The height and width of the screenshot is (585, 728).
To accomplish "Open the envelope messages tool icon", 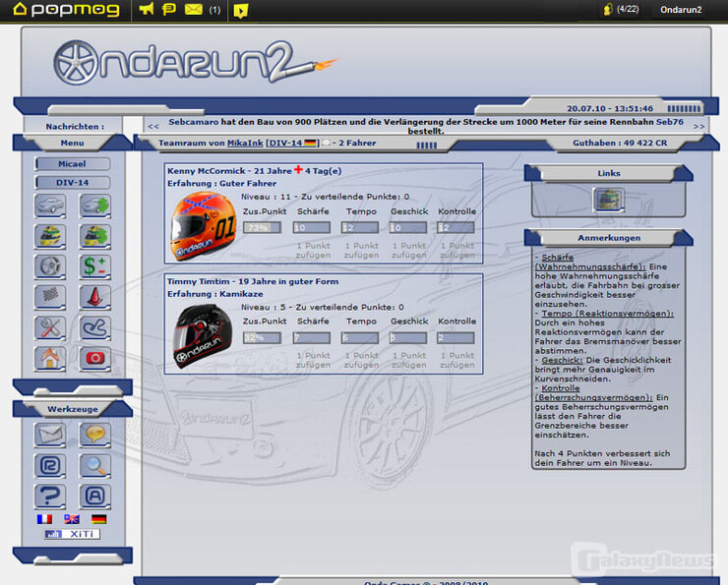I will [x=50, y=435].
